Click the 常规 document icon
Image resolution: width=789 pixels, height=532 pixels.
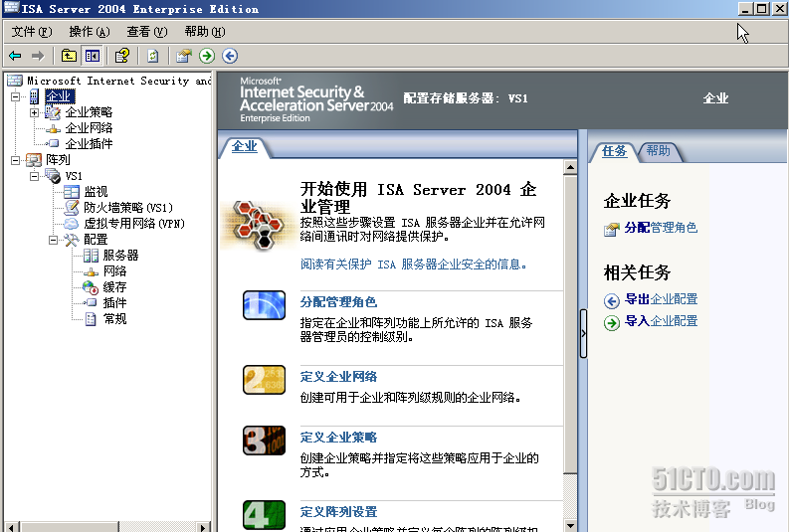tap(91, 319)
